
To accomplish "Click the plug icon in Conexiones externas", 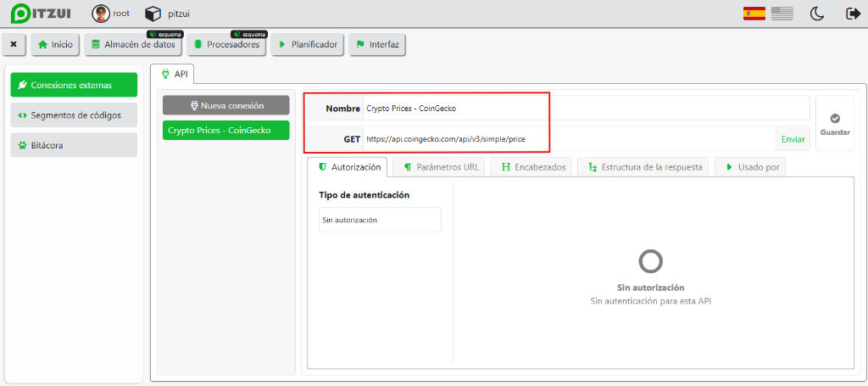I will coord(22,86).
